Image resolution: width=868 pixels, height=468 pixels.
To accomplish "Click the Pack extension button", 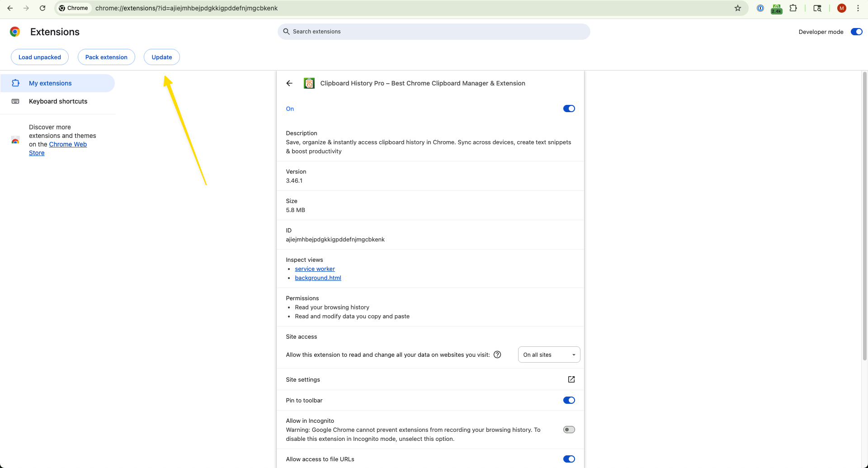I will point(106,57).
